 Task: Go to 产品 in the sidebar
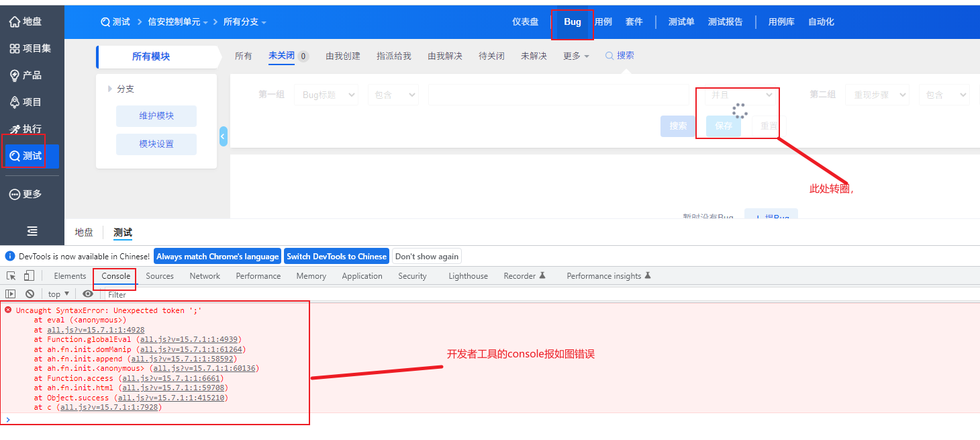[x=27, y=75]
